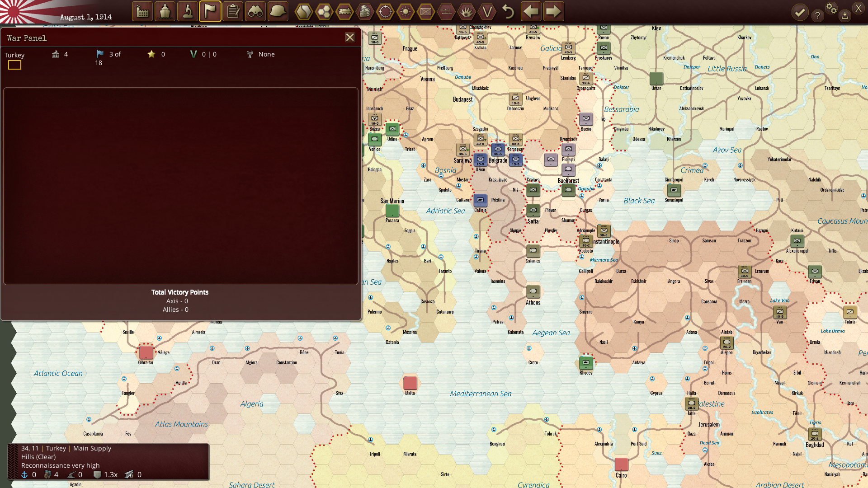
Task: Open the naval ship panel
Action: coord(165,12)
